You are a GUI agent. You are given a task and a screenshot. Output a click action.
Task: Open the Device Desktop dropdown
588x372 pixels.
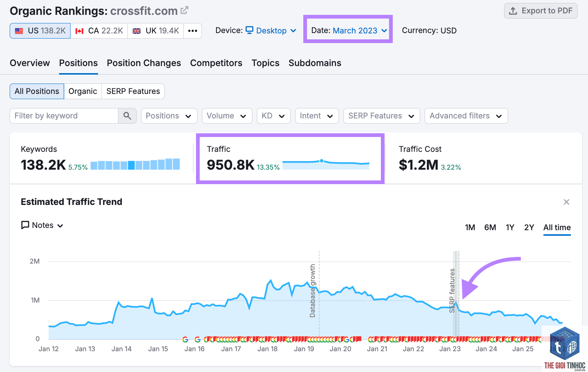point(271,30)
